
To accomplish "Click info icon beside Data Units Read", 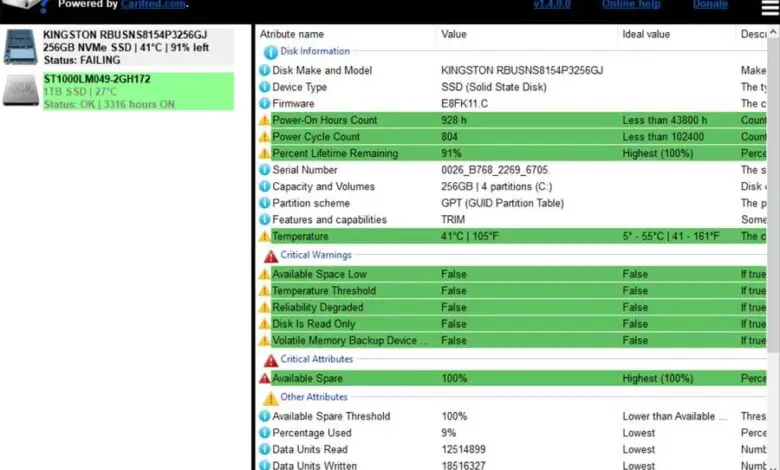I will (264, 449).
